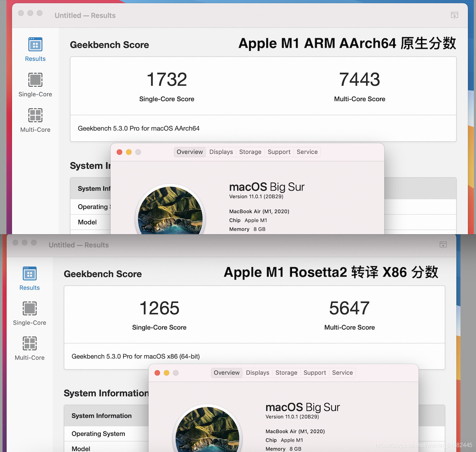Switch to Storage tab in lower About window

286,373
